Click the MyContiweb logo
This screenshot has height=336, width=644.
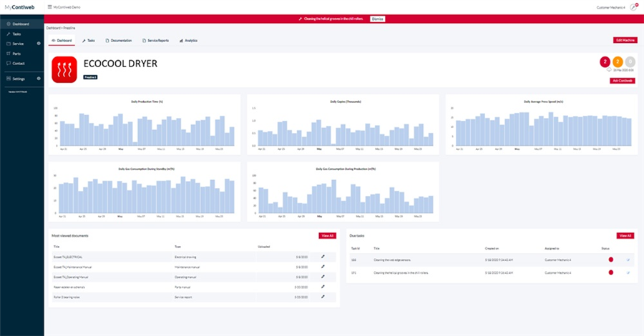20,7
